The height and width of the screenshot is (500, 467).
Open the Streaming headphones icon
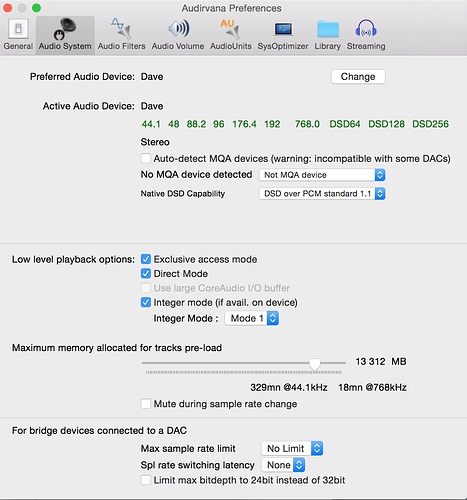click(366, 29)
